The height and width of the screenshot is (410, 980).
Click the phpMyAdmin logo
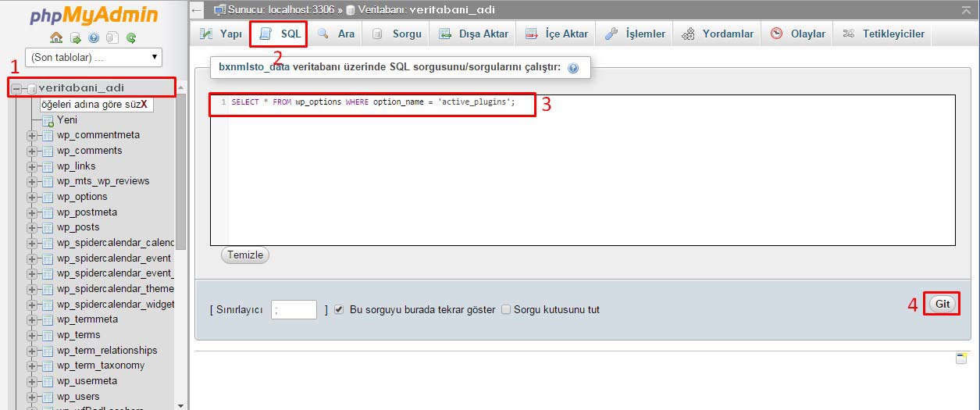click(94, 16)
